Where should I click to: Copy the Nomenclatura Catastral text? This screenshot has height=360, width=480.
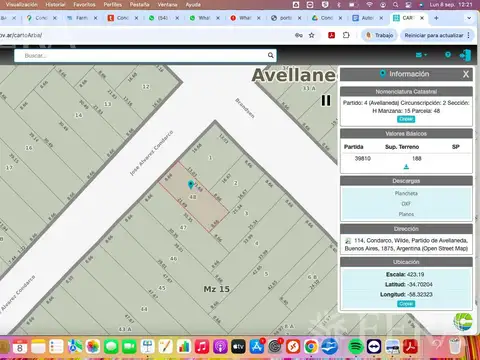406,119
